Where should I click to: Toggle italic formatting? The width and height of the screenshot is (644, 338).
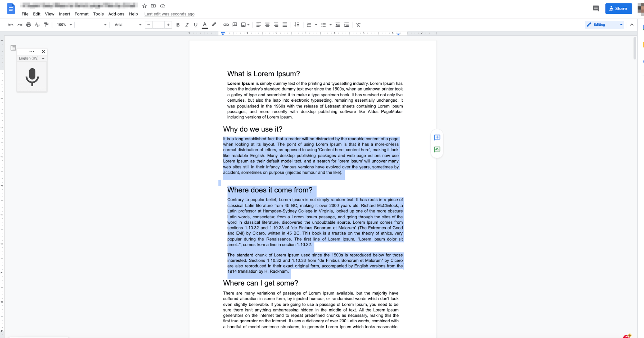[187, 24]
